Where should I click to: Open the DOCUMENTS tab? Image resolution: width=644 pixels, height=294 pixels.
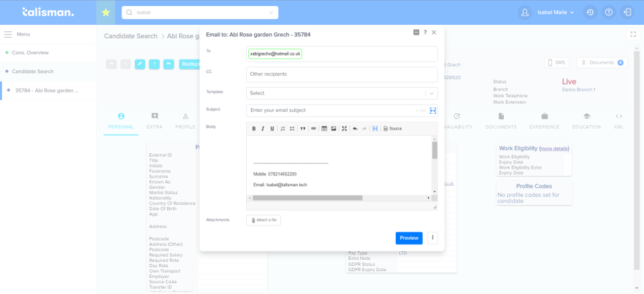(x=500, y=122)
